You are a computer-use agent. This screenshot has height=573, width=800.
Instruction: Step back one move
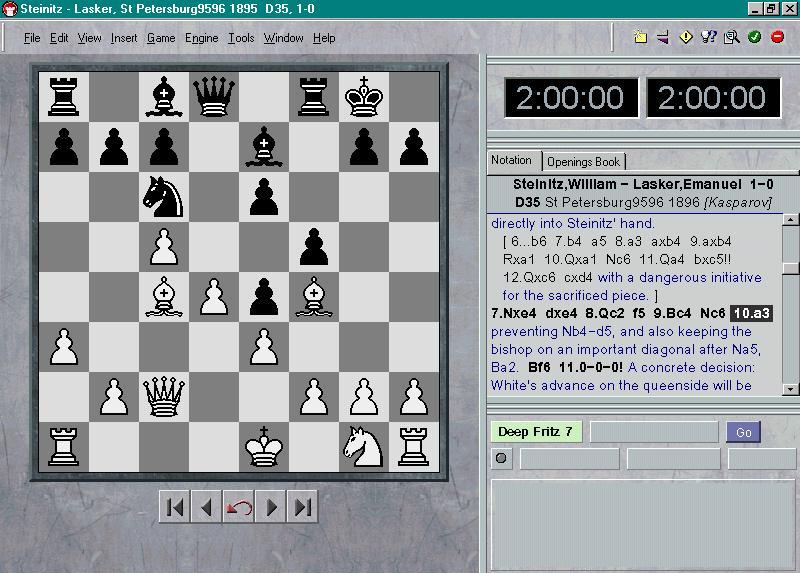coord(206,508)
